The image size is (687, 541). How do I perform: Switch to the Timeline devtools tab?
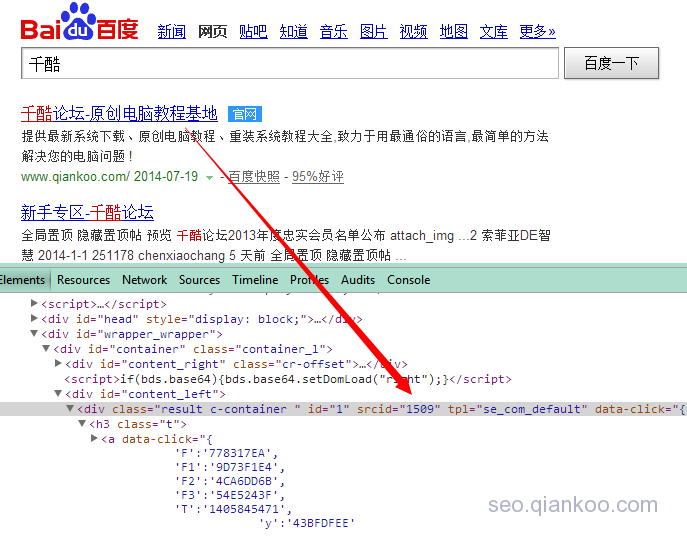pos(255,279)
